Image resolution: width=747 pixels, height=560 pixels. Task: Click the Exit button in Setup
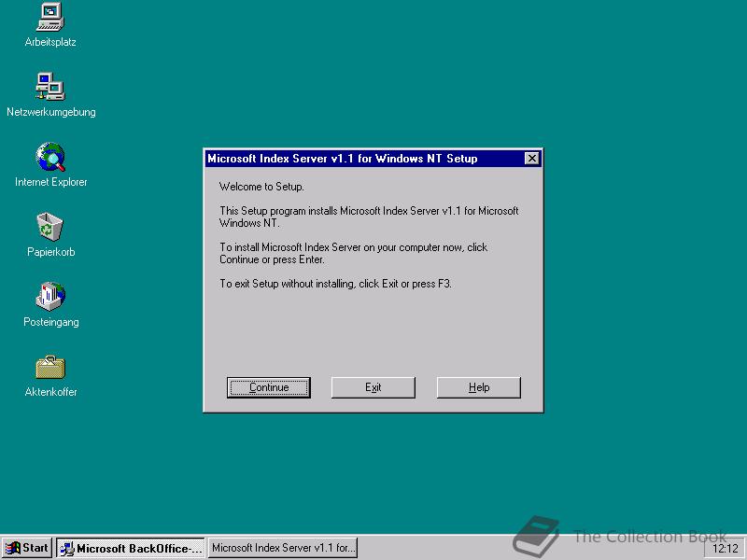[x=373, y=387]
